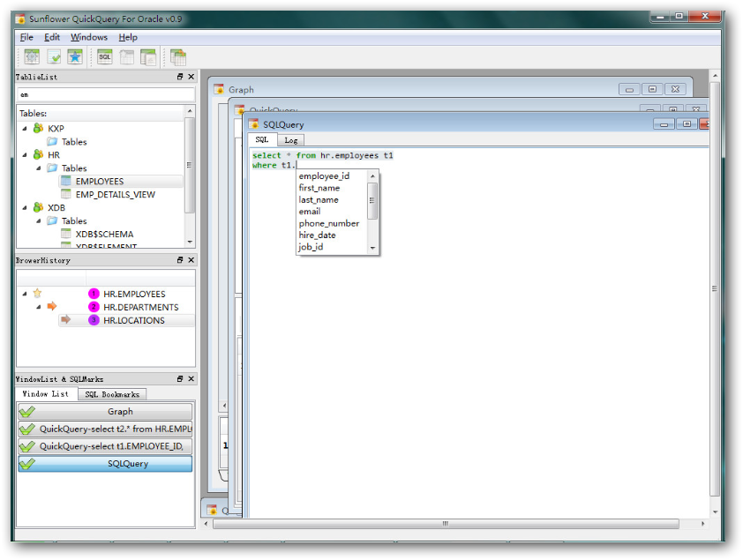Select the Window List tab
Image resolution: width=743 pixels, height=560 pixels.
click(46, 394)
